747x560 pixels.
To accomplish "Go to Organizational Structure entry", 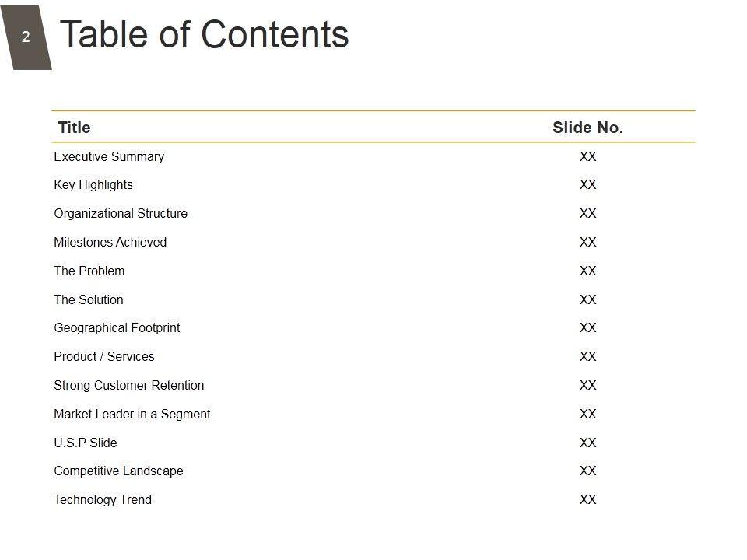I will pos(121,213).
